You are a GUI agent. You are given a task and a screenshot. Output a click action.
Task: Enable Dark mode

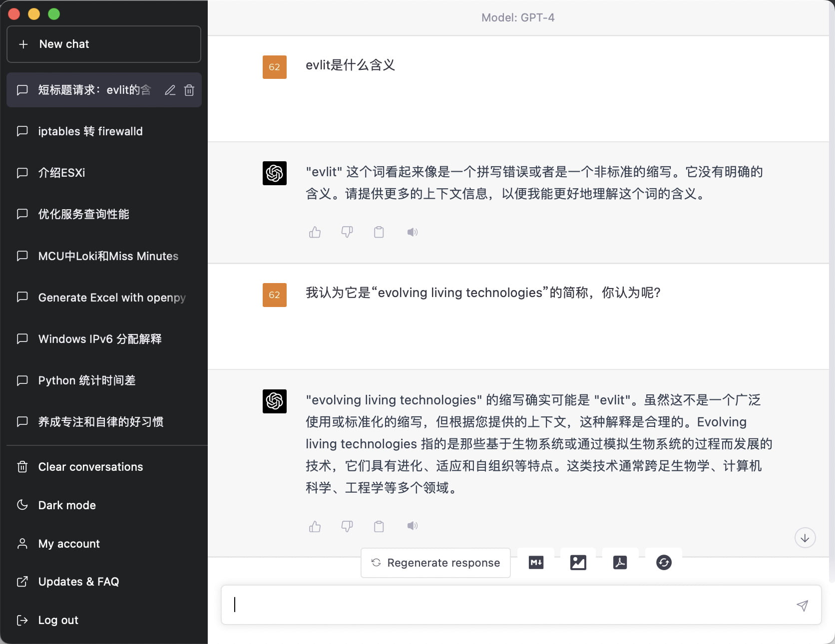tap(66, 505)
